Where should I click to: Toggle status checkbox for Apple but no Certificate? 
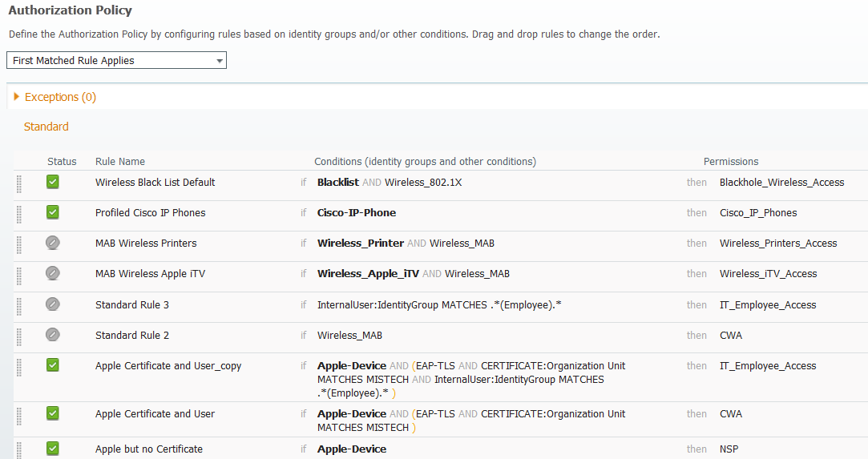coord(53,448)
